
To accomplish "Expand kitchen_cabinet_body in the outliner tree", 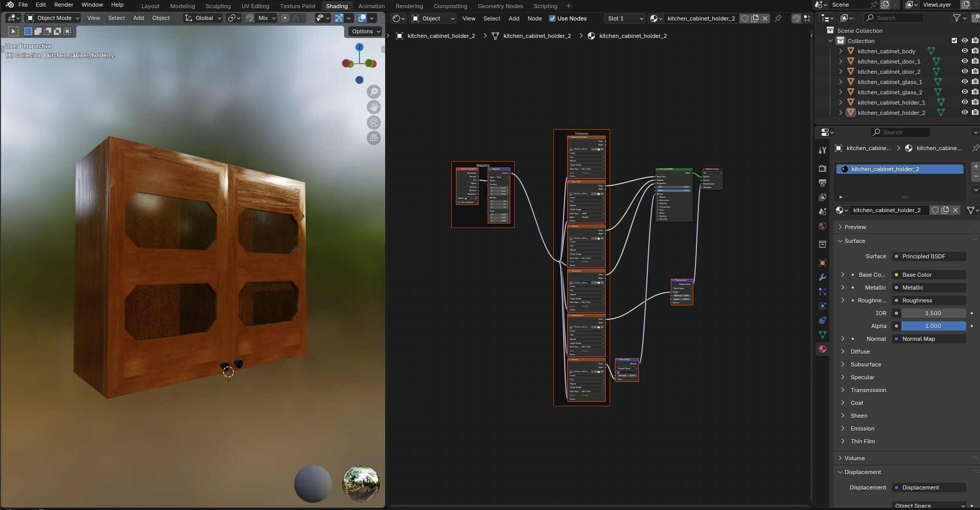I will click(841, 51).
